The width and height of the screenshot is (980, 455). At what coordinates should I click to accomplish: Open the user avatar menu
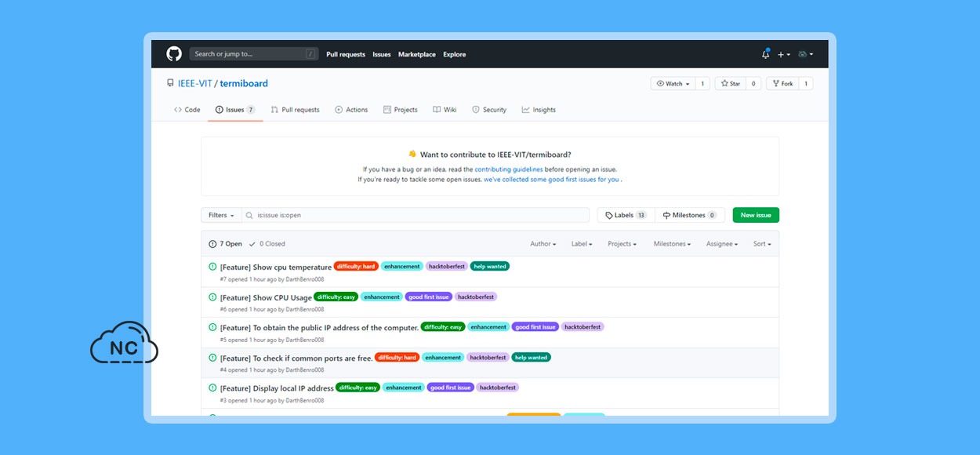click(805, 54)
